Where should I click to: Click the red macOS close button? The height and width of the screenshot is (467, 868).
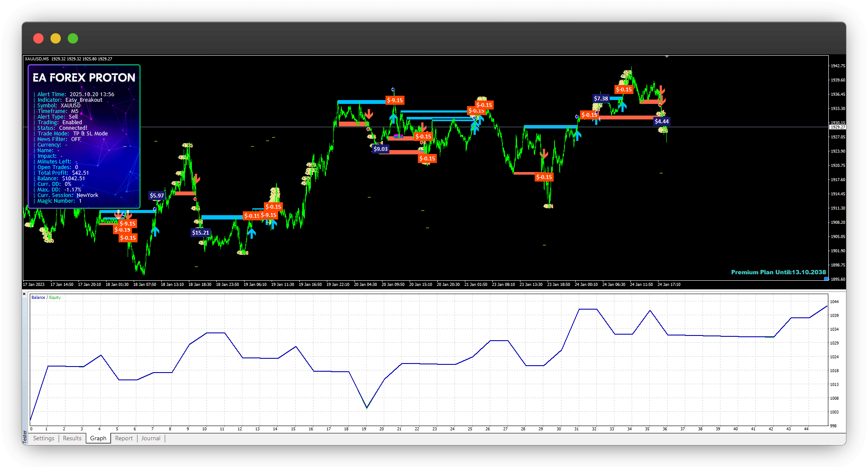(x=38, y=38)
